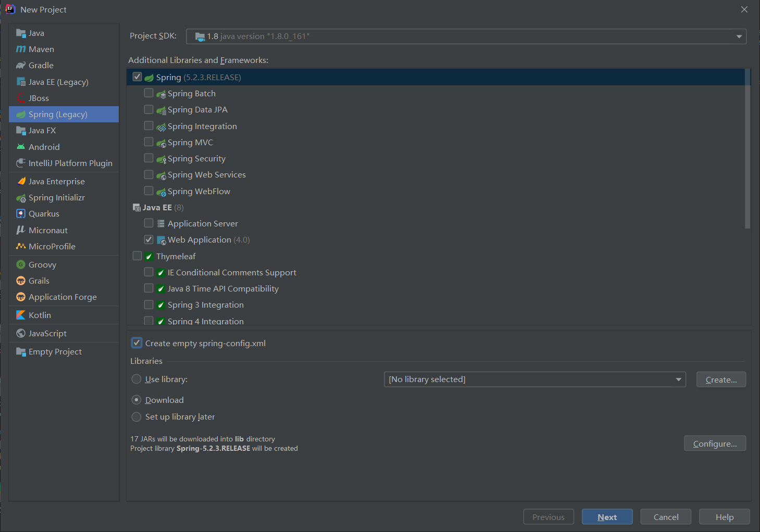760x532 pixels.
Task: Select the MicroProfile icon
Action: pos(21,246)
